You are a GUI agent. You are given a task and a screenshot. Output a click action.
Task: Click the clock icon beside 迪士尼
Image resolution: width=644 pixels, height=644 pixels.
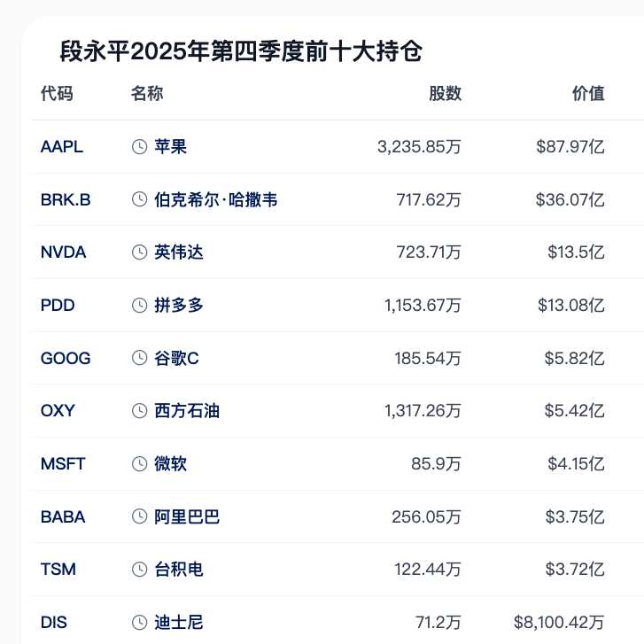click(139, 623)
